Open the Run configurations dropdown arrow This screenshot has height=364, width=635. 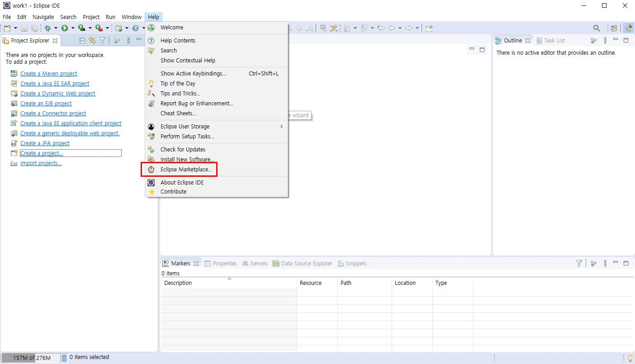[x=72, y=28]
